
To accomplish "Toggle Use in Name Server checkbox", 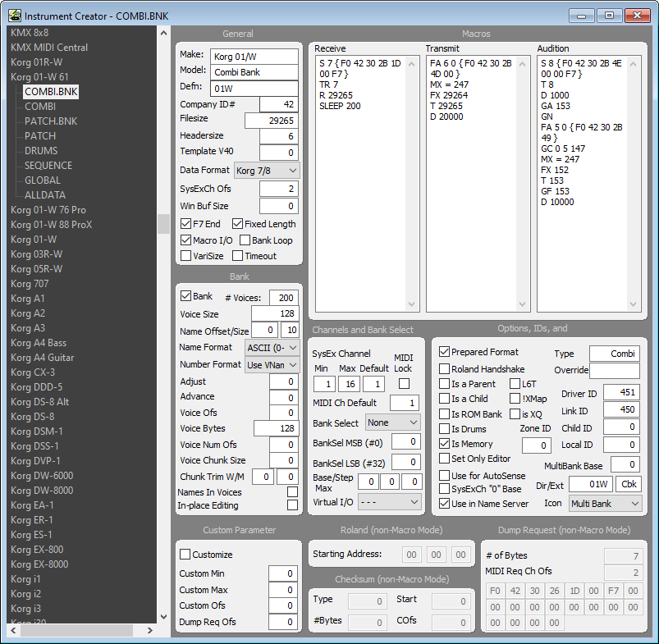I will point(444,503).
